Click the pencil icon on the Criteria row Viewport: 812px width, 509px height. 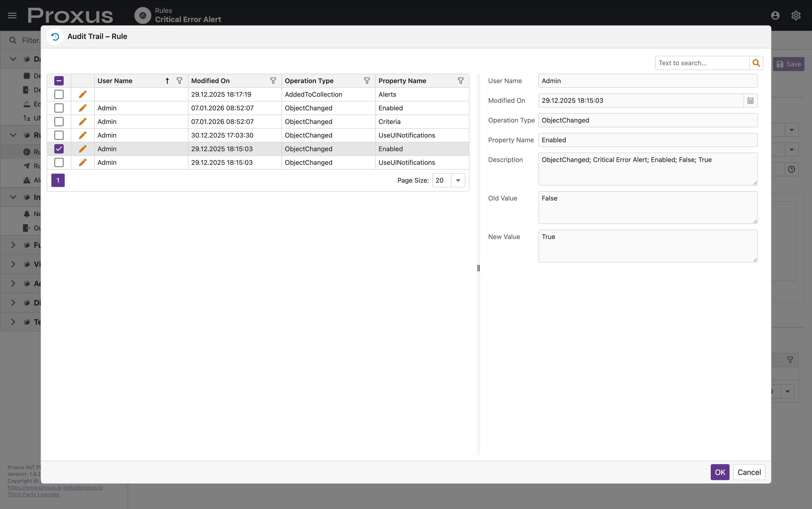pyautogui.click(x=82, y=122)
